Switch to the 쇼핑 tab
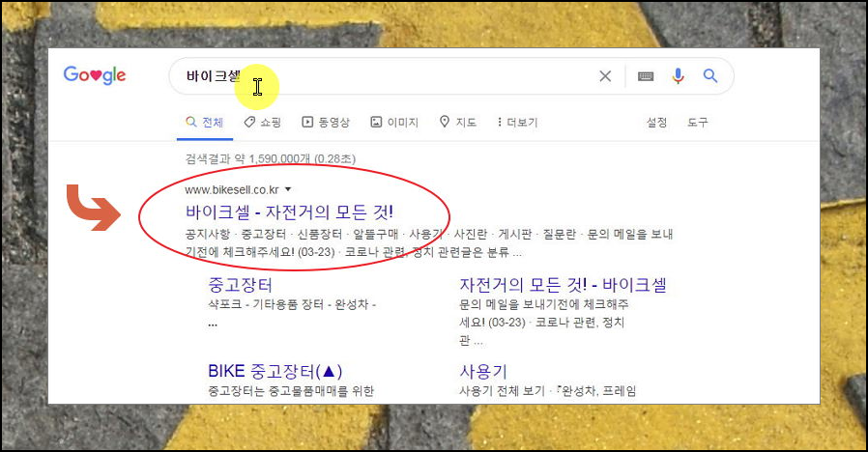Screen dimensions: 868x452 (x=263, y=123)
